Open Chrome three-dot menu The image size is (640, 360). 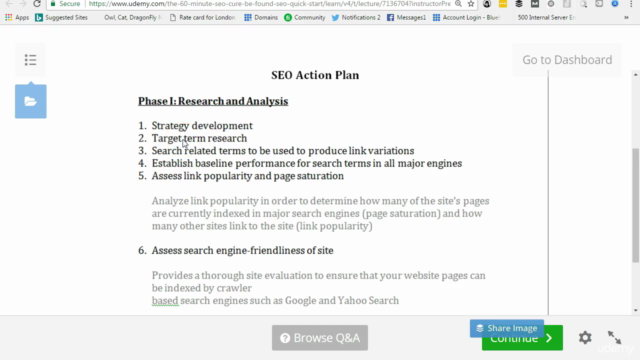[x=631, y=4]
